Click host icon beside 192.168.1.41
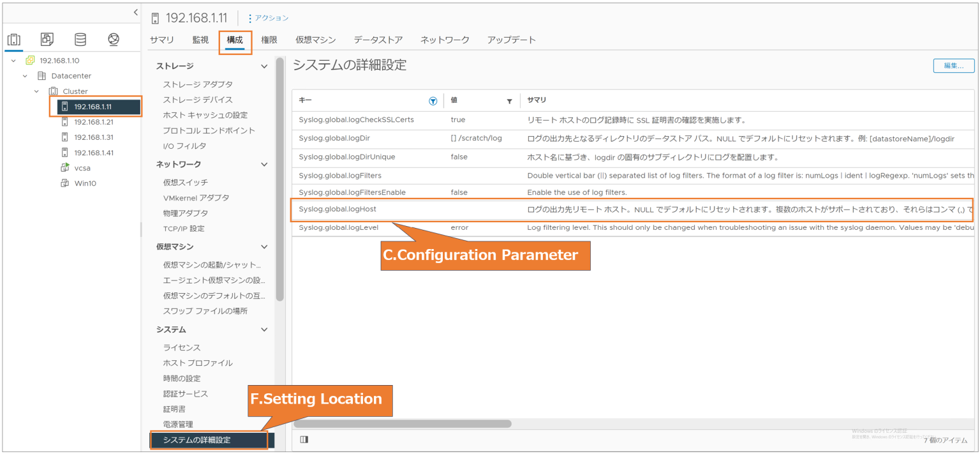Screen dimensions: 980x454 coord(64,153)
